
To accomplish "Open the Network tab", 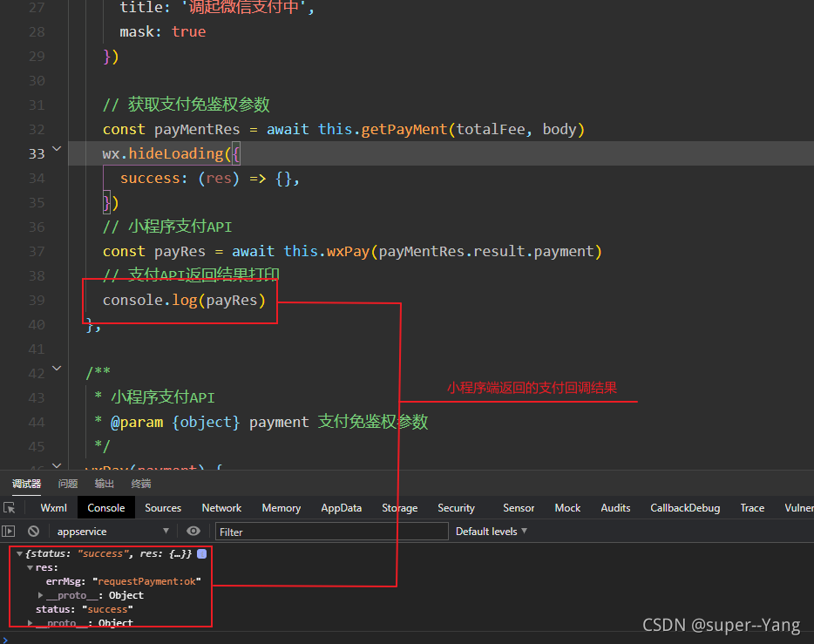I will click(x=221, y=508).
